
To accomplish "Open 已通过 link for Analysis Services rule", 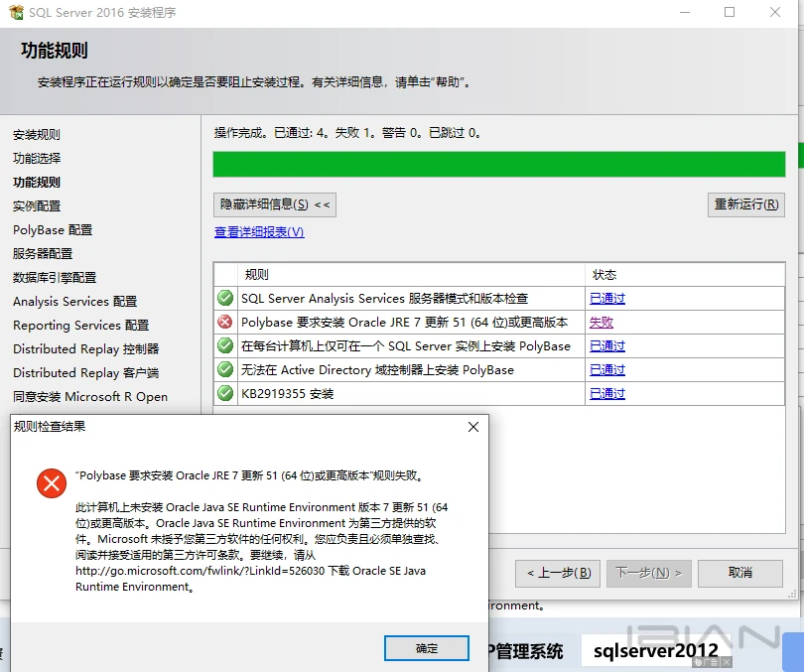I will point(607,299).
